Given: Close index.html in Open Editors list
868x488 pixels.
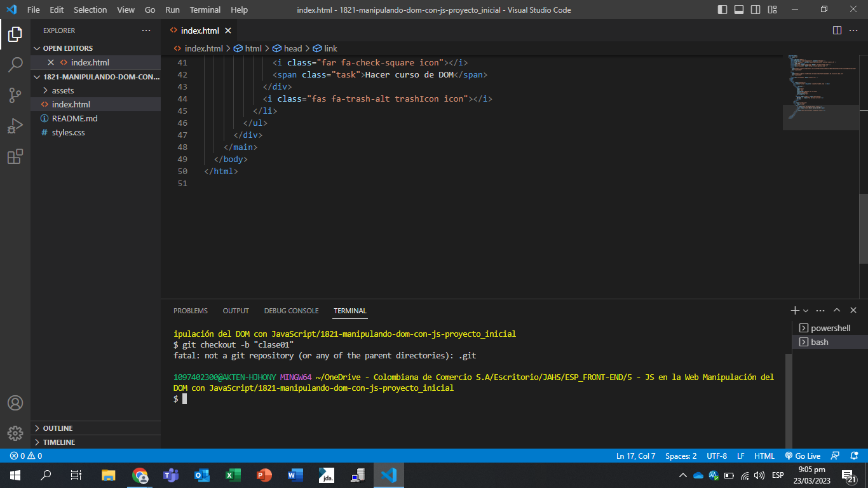Looking at the screenshot, I should click(x=51, y=62).
